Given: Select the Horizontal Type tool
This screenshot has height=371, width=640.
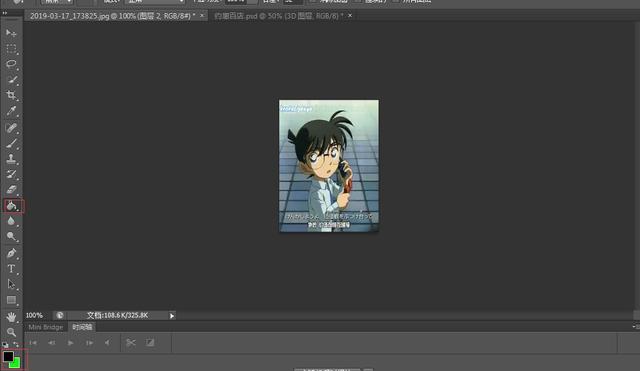Looking at the screenshot, I should click(x=11, y=269).
